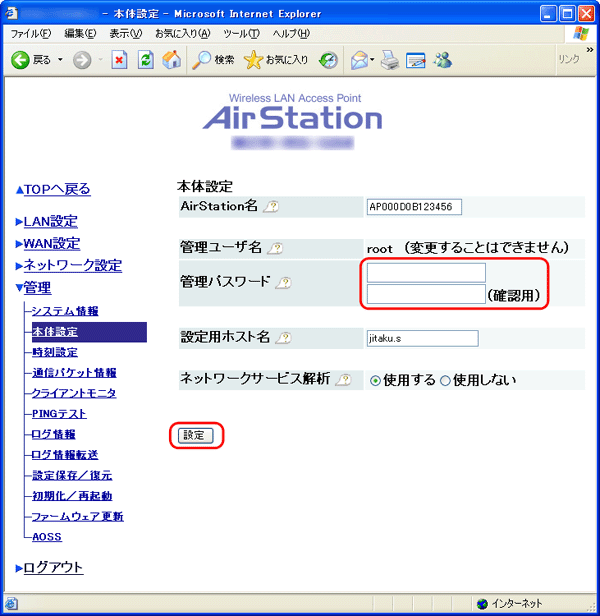Click the IE page icon in title bar
This screenshot has height=616, width=600.
point(11,14)
